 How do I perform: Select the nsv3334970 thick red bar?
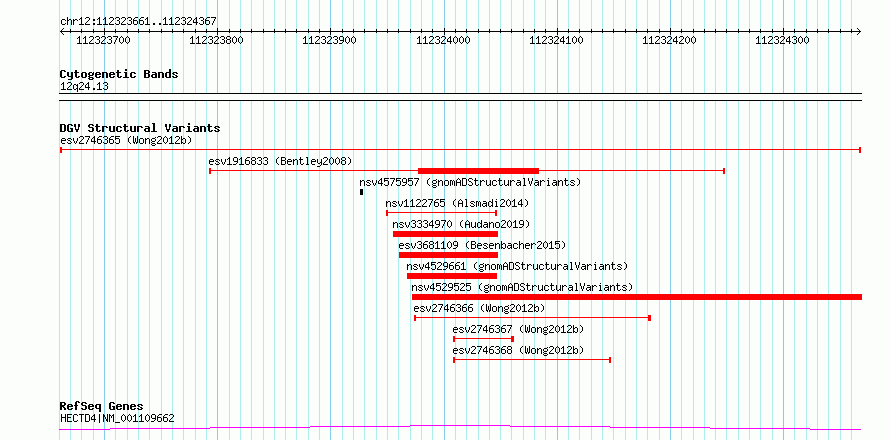[446, 234]
